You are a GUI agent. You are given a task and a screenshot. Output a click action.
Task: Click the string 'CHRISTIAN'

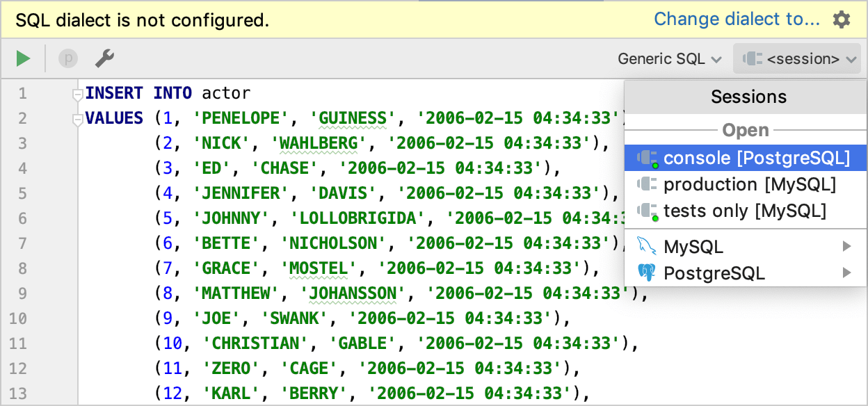pyautogui.click(x=255, y=343)
